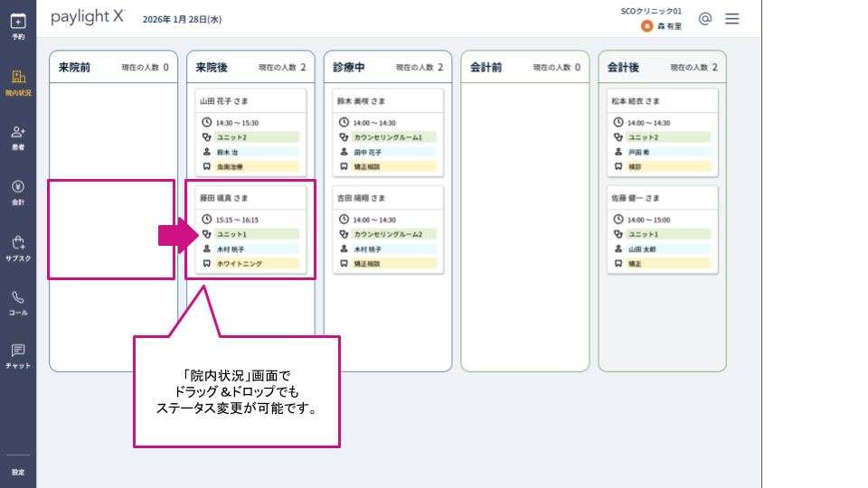This screenshot has height=488, width=868.
Task: Open the コール phone icon
Action: click(18, 304)
